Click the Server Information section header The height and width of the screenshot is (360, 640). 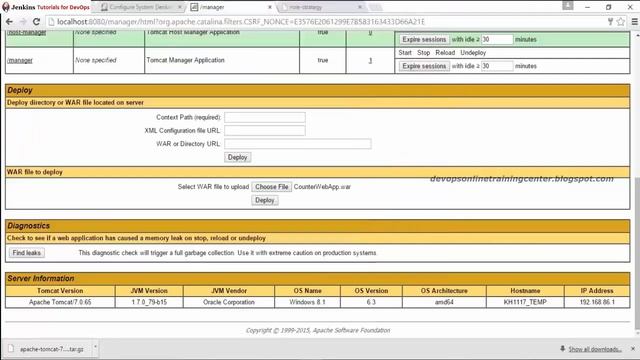click(318, 278)
